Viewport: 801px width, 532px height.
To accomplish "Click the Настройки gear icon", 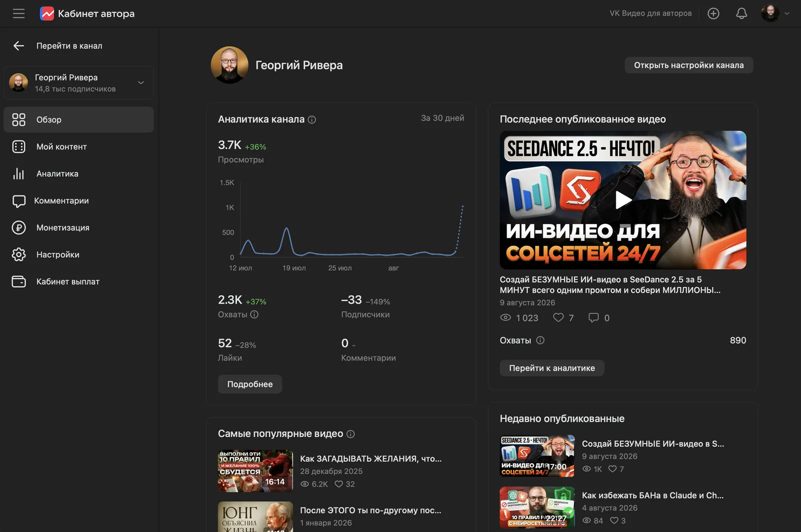I will tap(19, 255).
